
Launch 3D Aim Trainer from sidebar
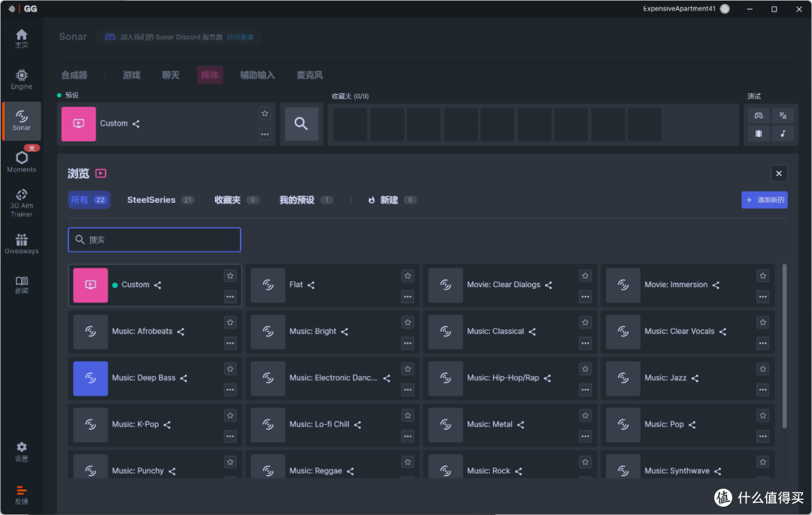click(21, 203)
